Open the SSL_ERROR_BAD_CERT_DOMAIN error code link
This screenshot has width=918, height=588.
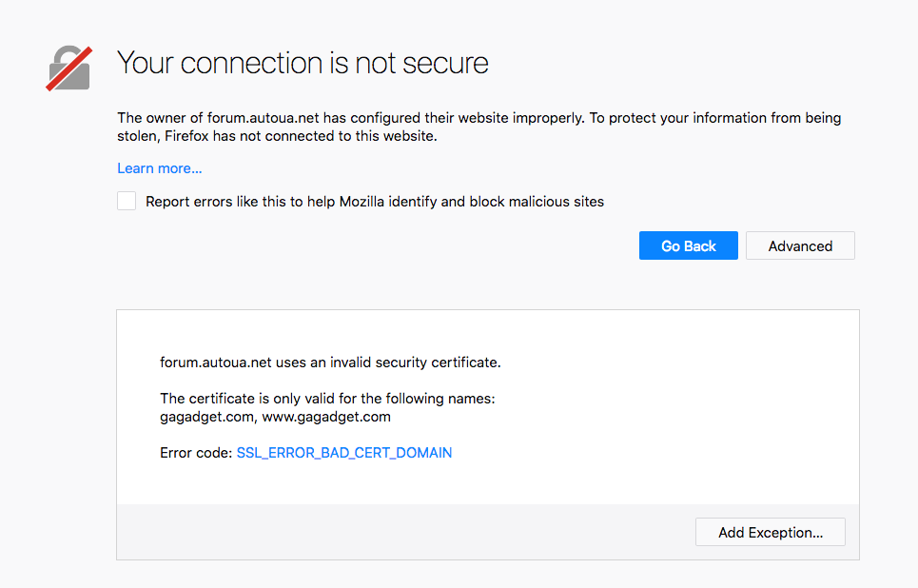click(343, 453)
